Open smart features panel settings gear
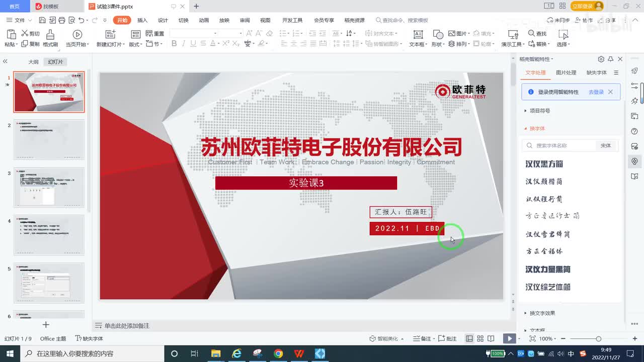Image resolution: width=644 pixels, height=362 pixels. pyautogui.click(x=601, y=59)
